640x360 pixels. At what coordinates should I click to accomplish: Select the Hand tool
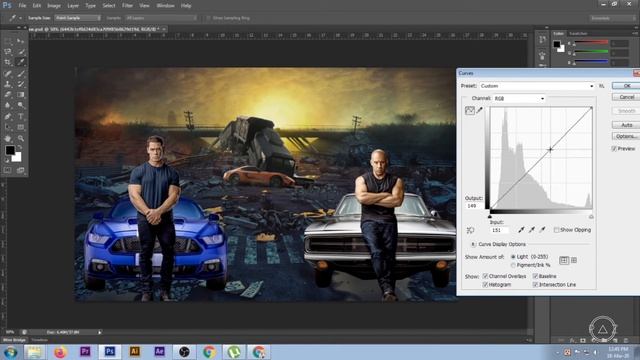tap(8, 138)
